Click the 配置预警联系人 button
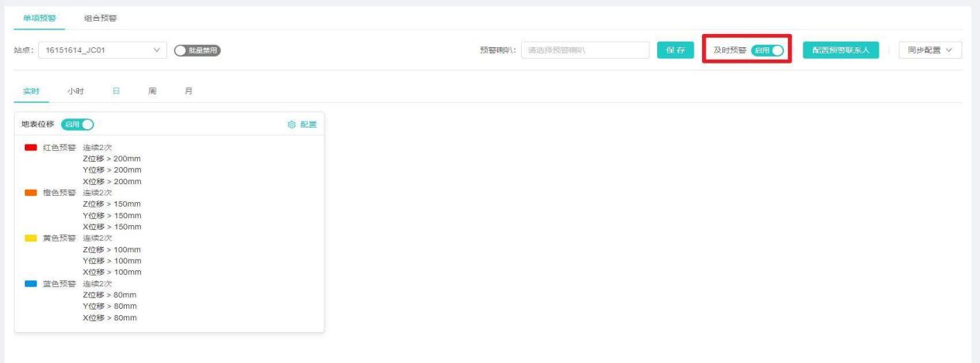Viewport: 980px width, 363px height. (841, 50)
